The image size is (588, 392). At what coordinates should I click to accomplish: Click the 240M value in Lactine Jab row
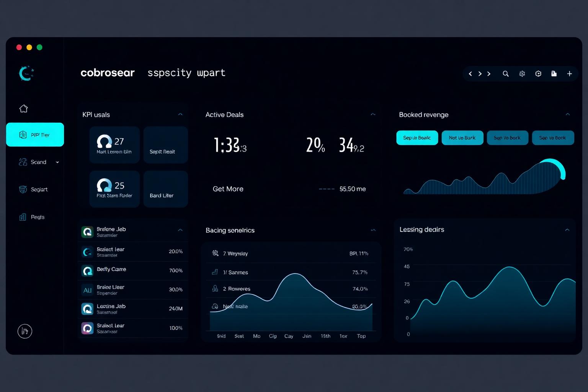[176, 309]
